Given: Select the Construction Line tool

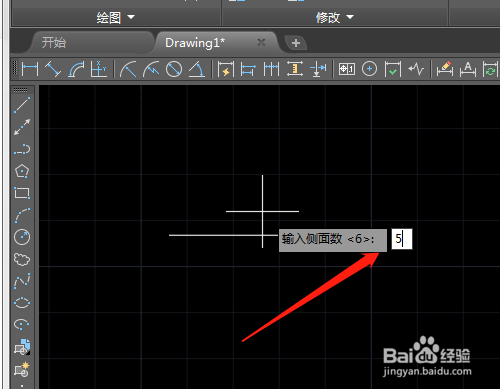Looking at the screenshot, I should 22,127.
